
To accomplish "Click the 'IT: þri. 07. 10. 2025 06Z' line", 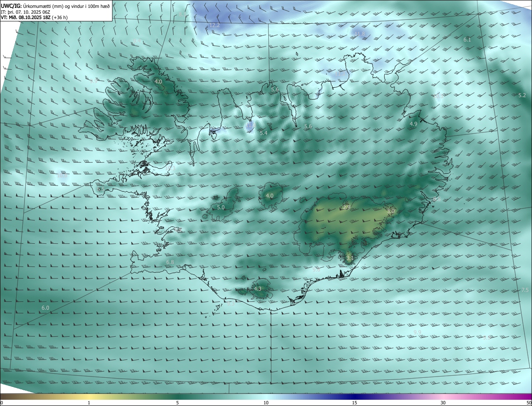I will pyautogui.click(x=26, y=12).
